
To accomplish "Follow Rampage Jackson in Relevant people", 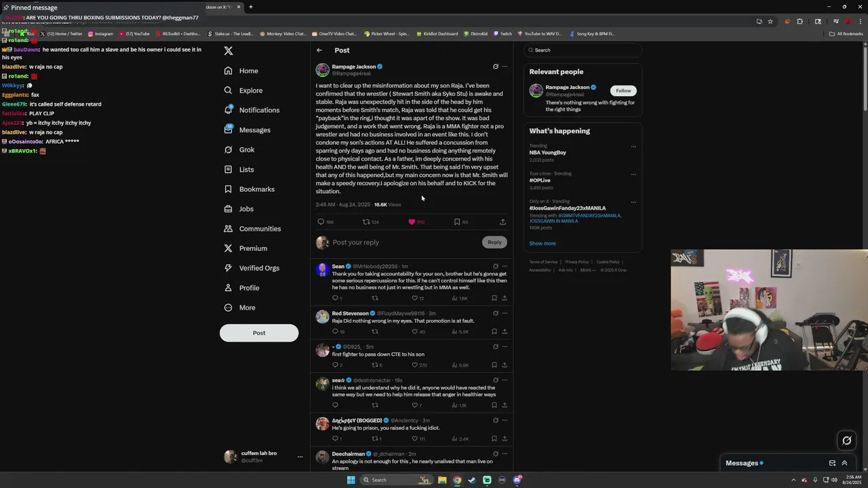I will [x=623, y=90].
